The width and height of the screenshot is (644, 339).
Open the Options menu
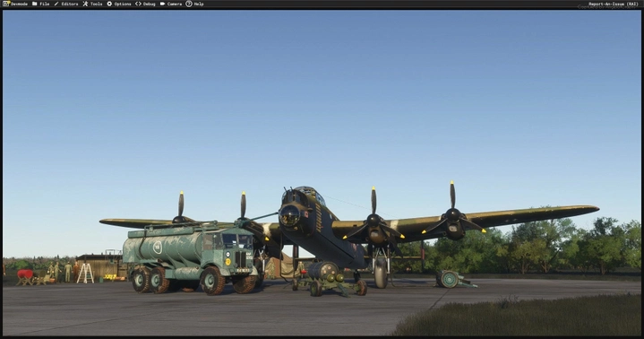point(119,4)
